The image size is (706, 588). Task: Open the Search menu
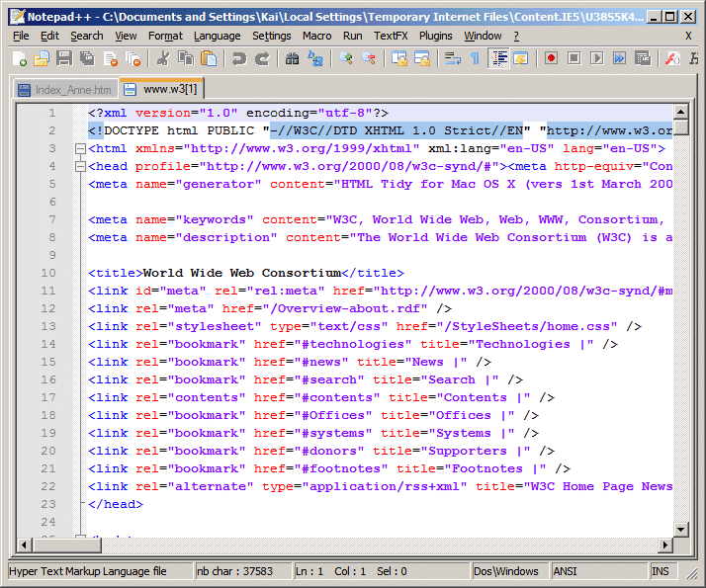86,36
